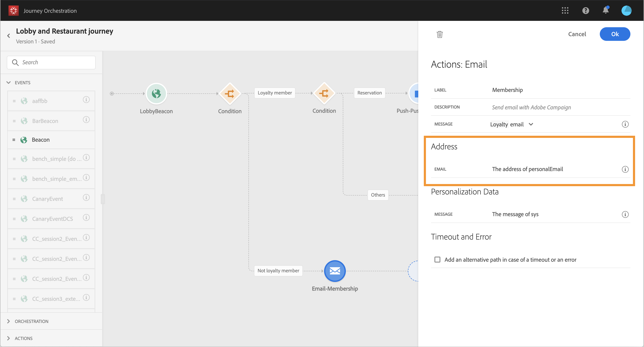Select the Email-Membership action node
Screen dimensions: 644x347
coord(335,271)
